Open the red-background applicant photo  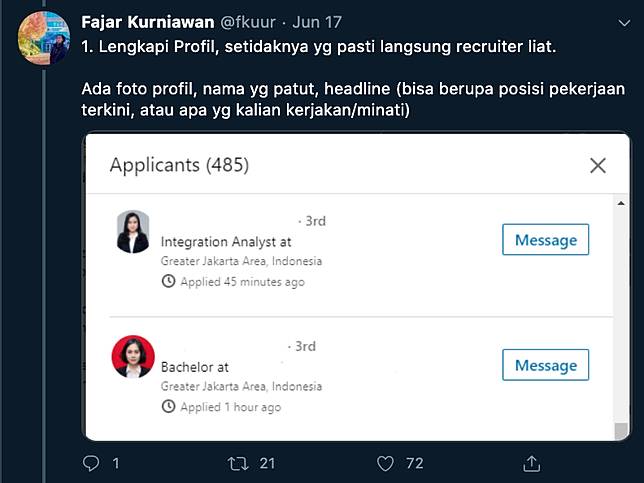coord(133,356)
